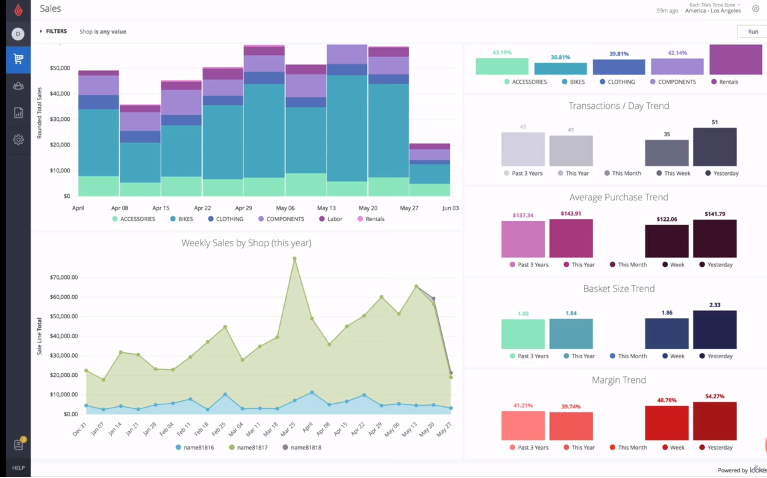This screenshot has height=478, width=767.
Task: Click the peak point on the weekly sales chart
Action: 294,258
